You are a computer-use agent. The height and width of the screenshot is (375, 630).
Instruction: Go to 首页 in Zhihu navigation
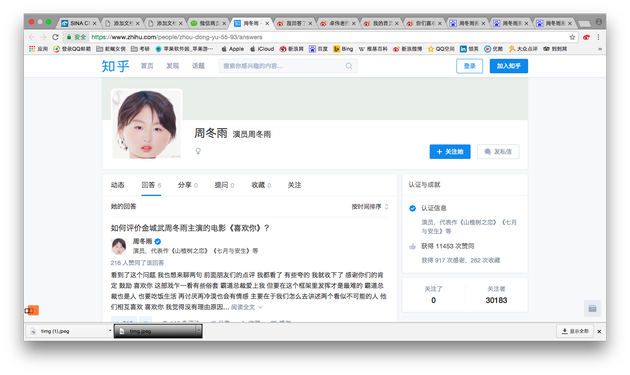147,66
